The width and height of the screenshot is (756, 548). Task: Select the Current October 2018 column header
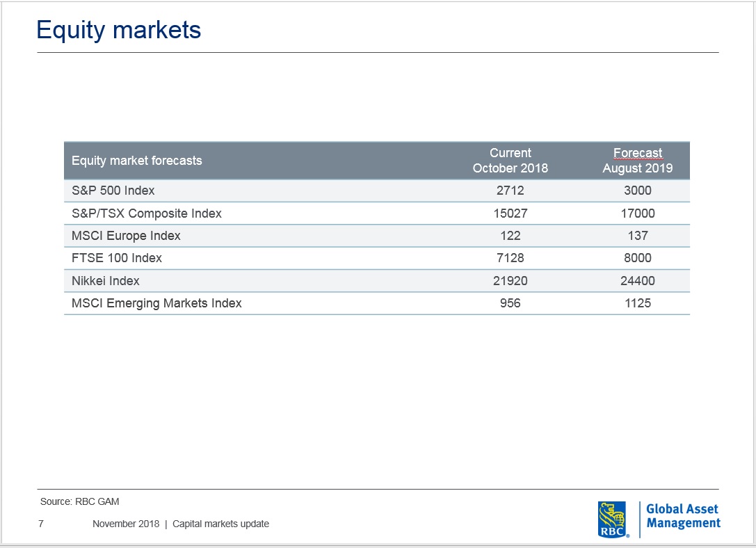tap(510, 161)
